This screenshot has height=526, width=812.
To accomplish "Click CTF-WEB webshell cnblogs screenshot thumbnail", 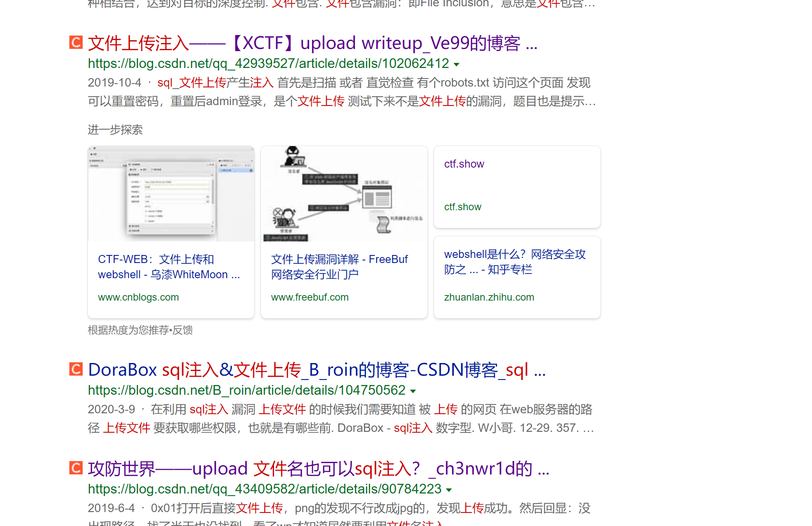I will tap(171, 194).
